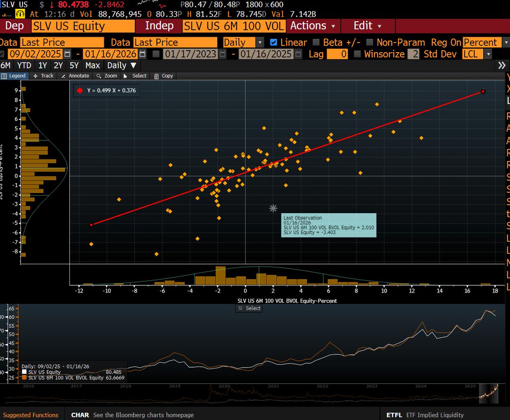510x420 pixels.
Task: Click the Last Observation tooltip box
Action: 329,225
